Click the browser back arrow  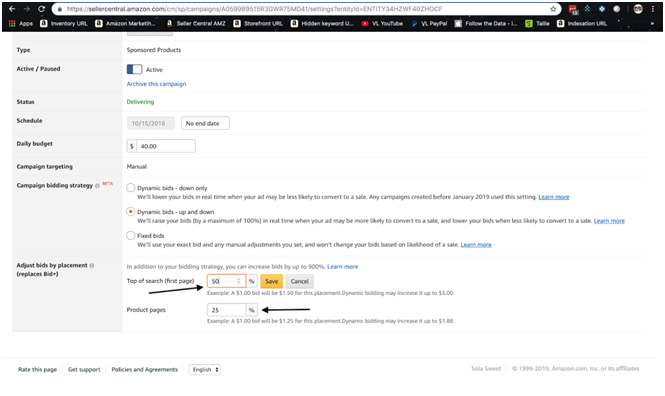pyautogui.click(x=12, y=9)
